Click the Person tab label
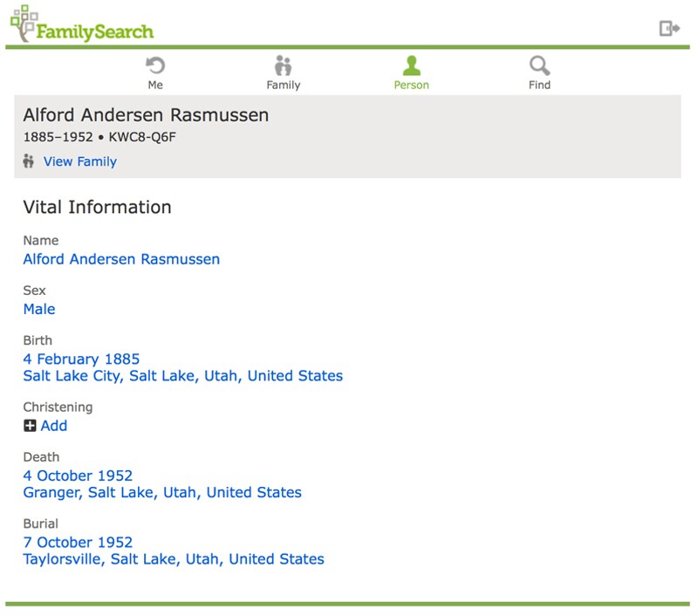698x616 pixels. tap(411, 85)
